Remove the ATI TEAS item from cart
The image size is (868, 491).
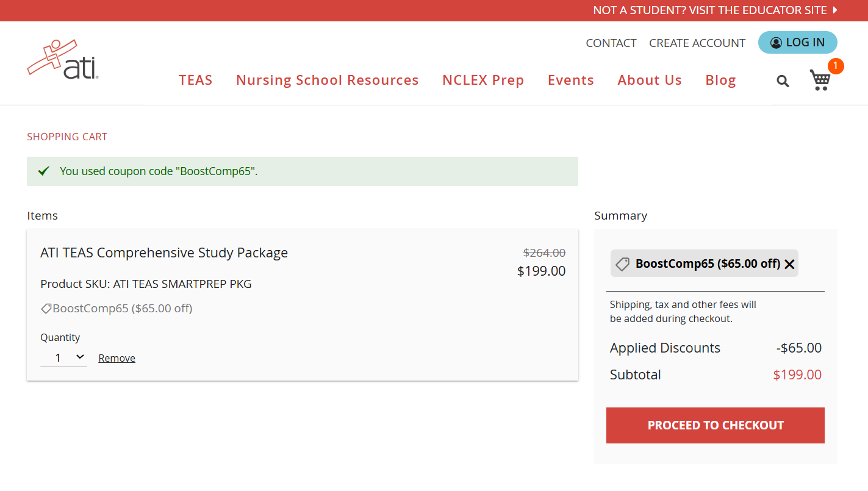coord(117,357)
